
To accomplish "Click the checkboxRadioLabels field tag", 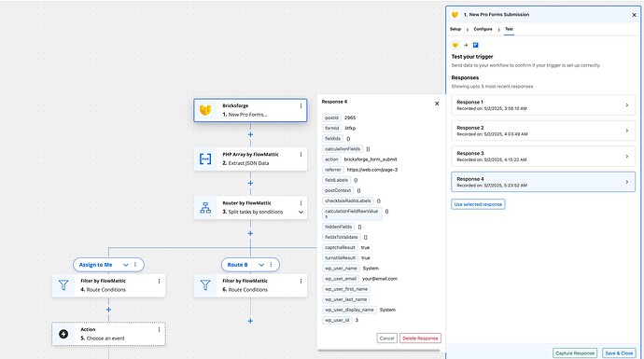I will (x=348, y=200).
